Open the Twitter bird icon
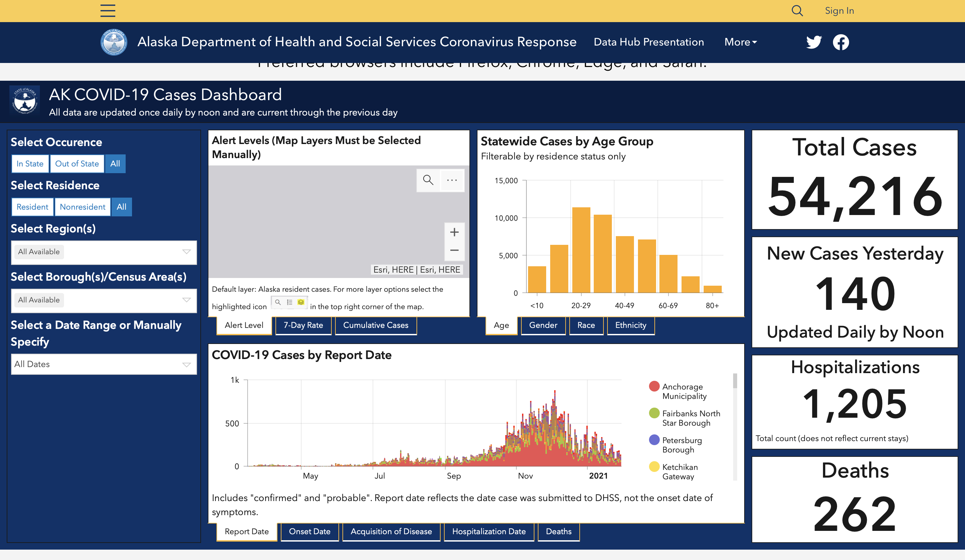 click(x=814, y=42)
